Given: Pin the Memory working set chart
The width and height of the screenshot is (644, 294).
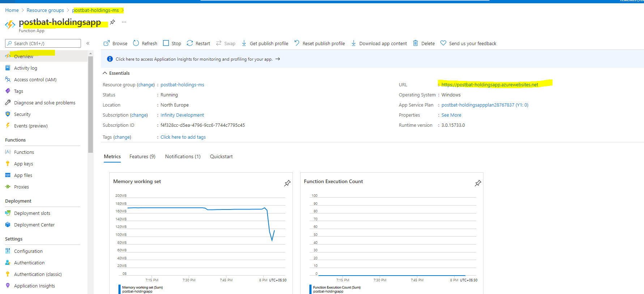Looking at the screenshot, I should pyautogui.click(x=287, y=183).
